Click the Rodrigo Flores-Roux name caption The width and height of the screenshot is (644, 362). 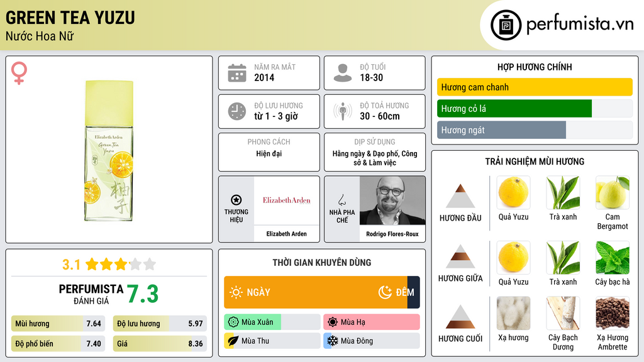point(392,234)
